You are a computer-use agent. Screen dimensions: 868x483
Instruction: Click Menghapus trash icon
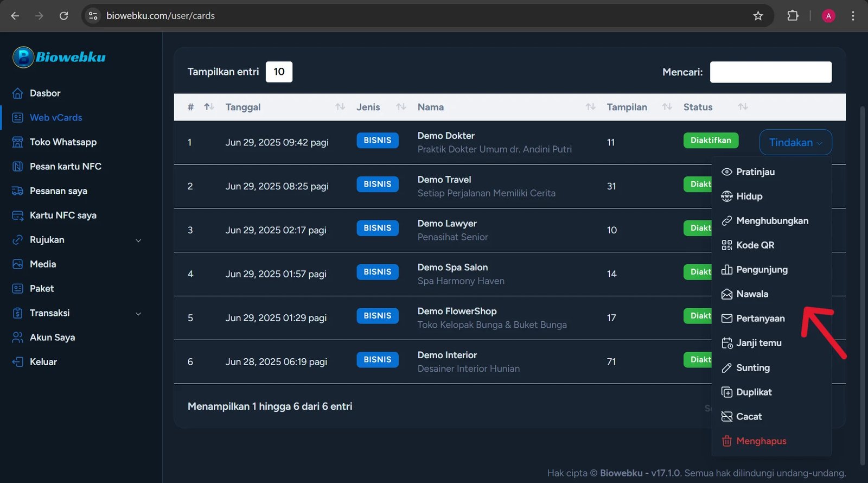pyautogui.click(x=727, y=441)
